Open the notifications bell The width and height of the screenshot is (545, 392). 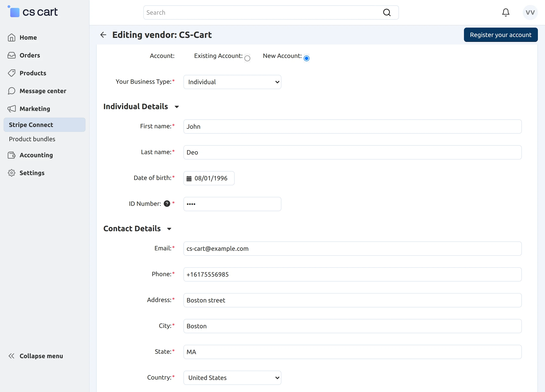pyautogui.click(x=506, y=12)
